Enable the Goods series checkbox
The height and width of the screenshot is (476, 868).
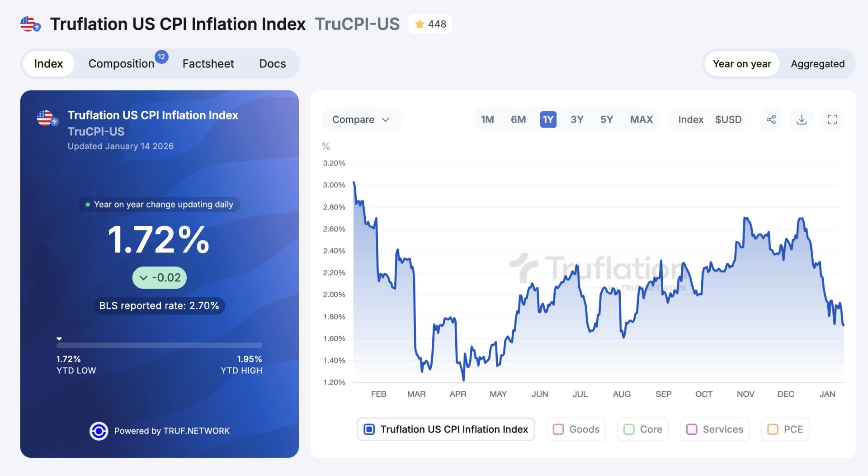[x=558, y=429]
